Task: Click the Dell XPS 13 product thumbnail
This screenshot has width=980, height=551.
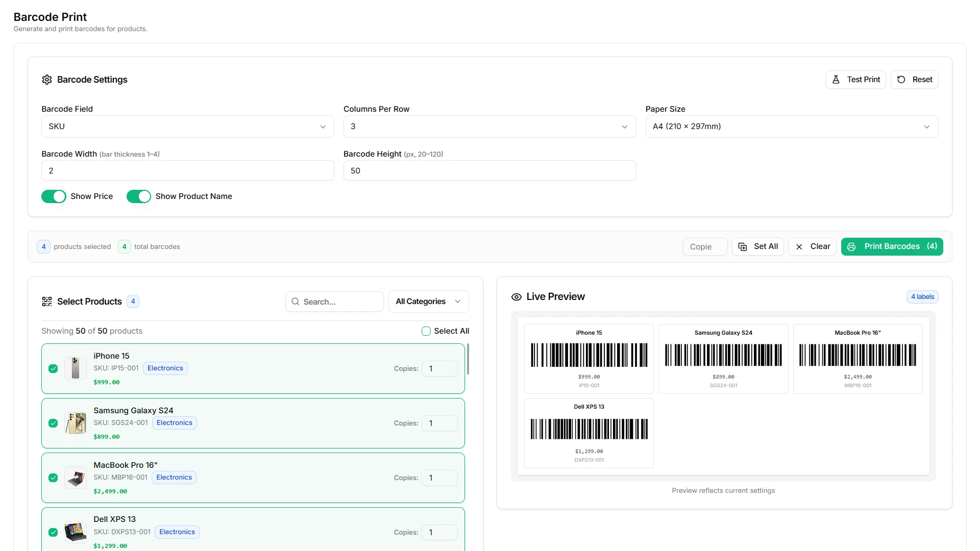Action: pyautogui.click(x=76, y=532)
